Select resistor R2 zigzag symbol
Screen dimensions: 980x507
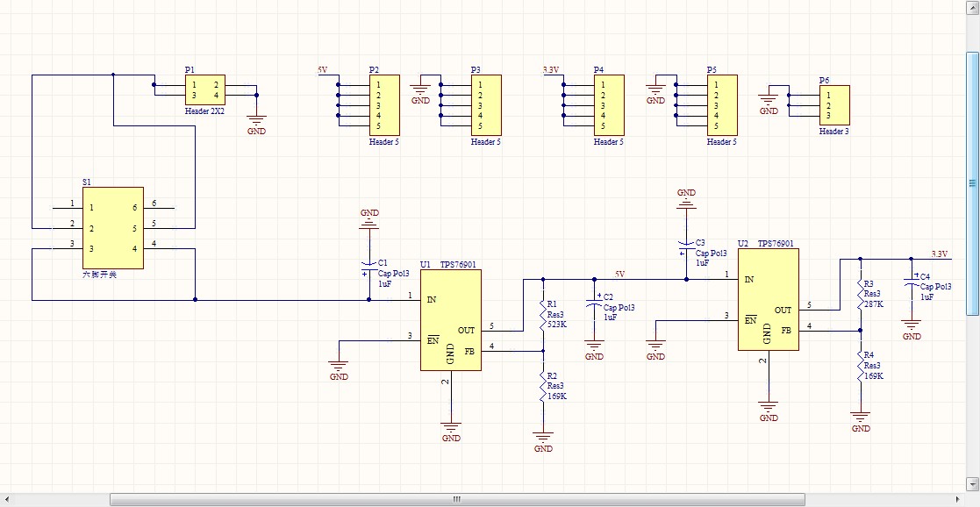[x=543, y=385]
